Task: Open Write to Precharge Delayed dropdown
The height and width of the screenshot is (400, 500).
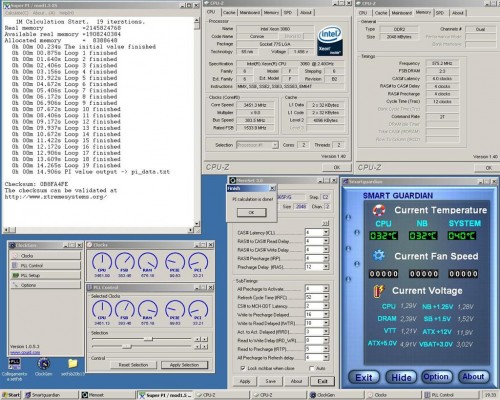Action: point(326,314)
